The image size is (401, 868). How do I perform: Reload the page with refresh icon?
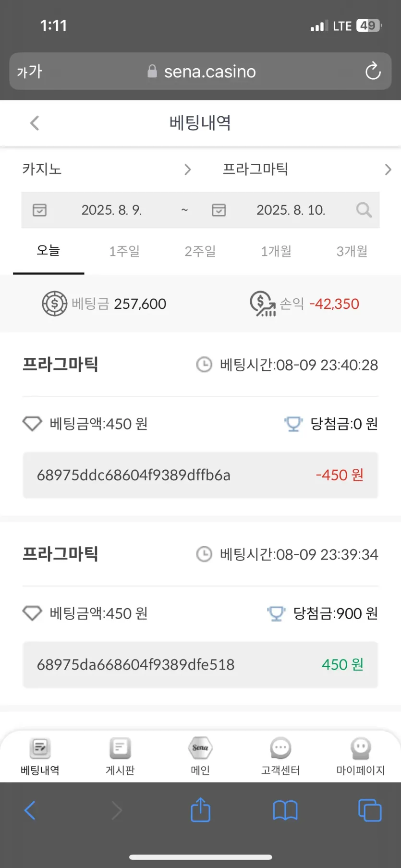(373, 72)
